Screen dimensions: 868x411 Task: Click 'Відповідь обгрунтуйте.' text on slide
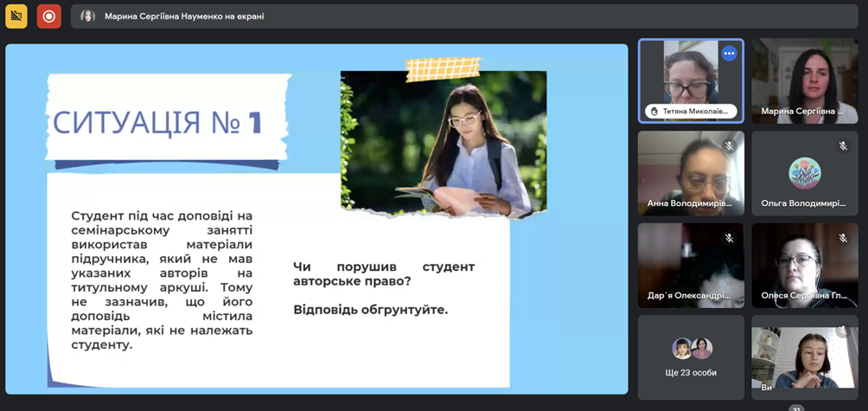[370, 310]
